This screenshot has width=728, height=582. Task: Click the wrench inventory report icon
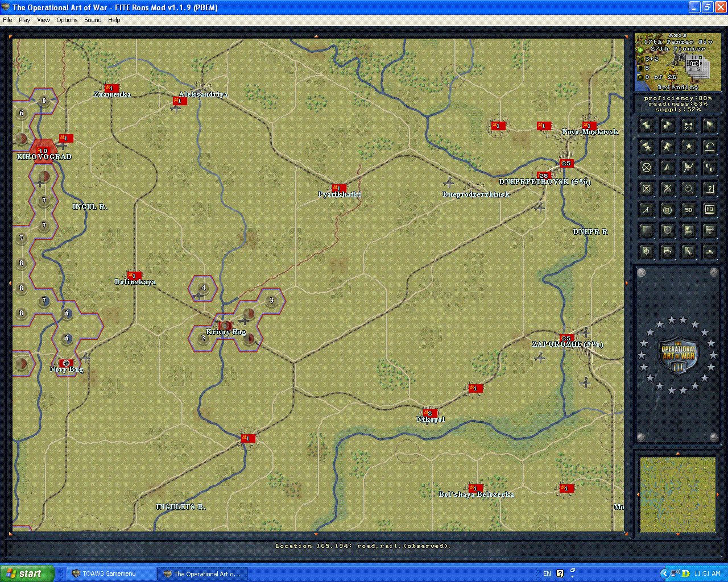coord(688,252)
